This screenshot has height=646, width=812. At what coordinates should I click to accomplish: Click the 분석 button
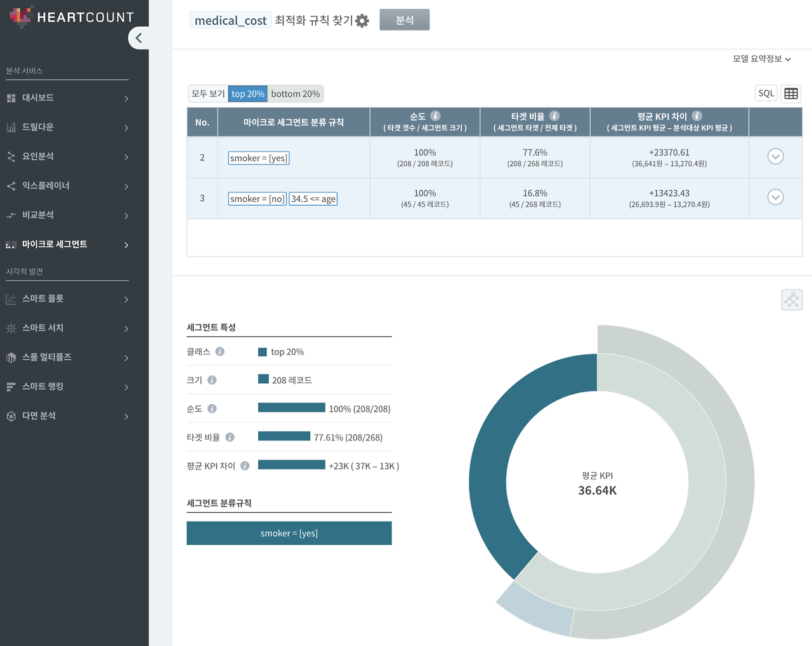(405, 20)
